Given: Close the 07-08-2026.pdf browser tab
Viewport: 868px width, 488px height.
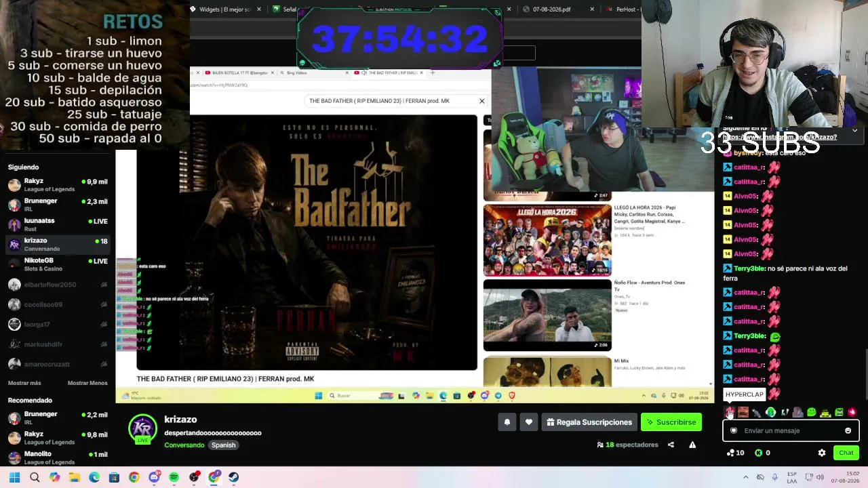Looking at the screenshot, I should pos(592,9).
